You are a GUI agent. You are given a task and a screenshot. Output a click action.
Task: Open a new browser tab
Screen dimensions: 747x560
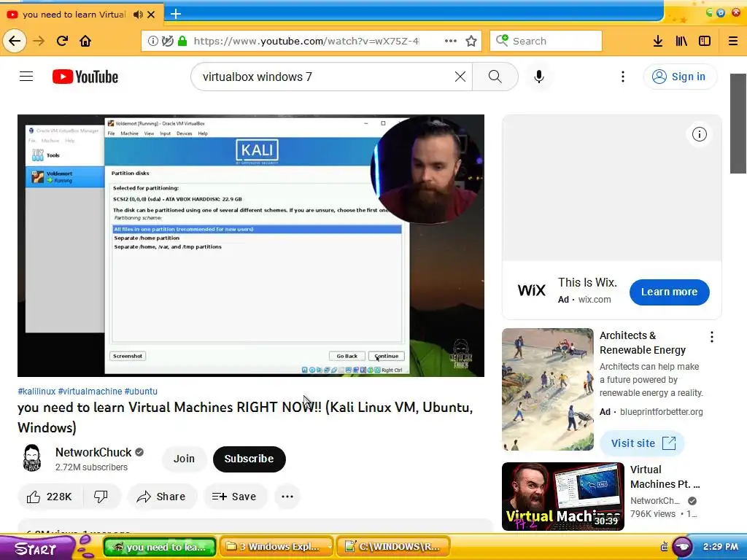pos(176,14)
